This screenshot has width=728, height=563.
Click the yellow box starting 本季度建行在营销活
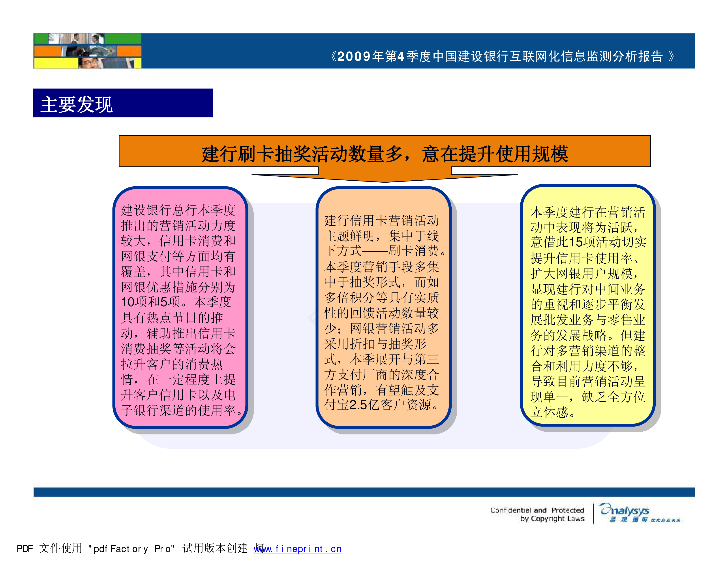click(x=587, y=305)
